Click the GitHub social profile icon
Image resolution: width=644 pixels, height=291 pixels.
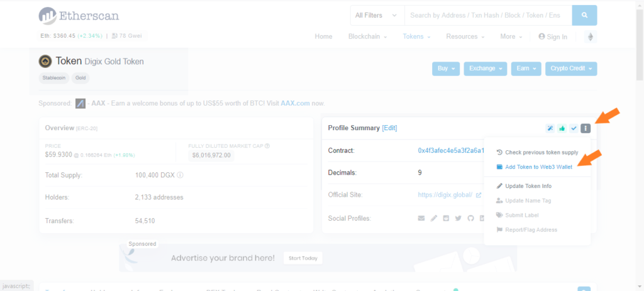point(470,218)
